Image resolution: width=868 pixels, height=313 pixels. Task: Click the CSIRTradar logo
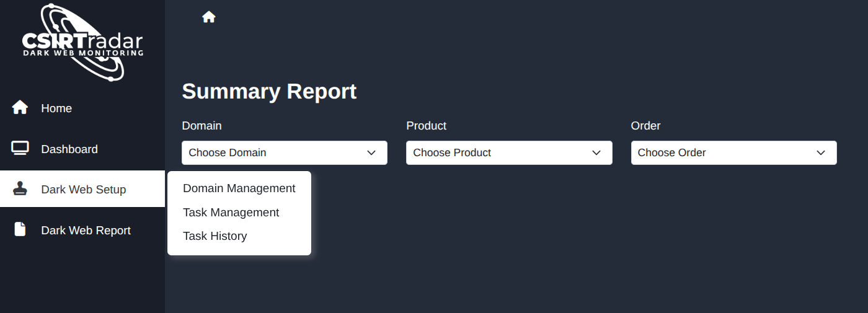82,43
